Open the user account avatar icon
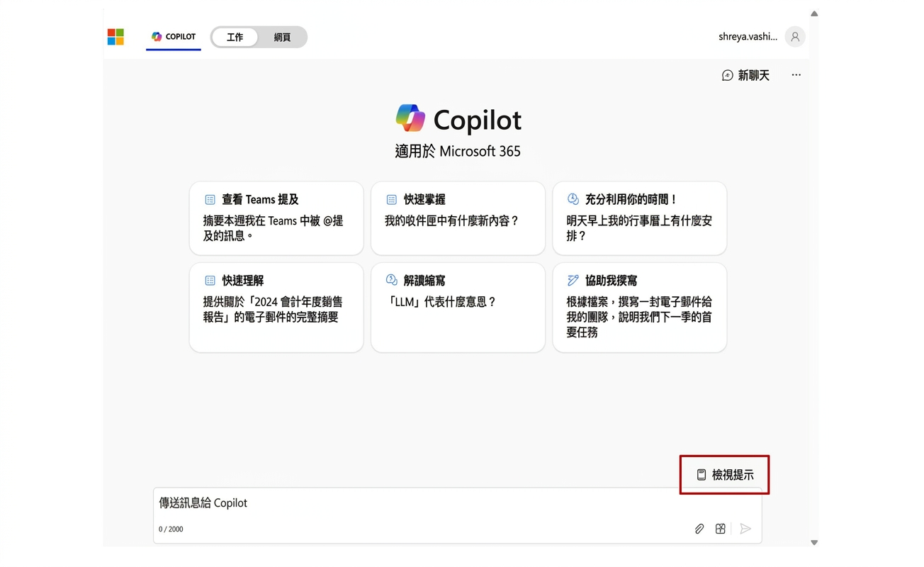Viewport: 924px width, 567px height. coord(795,37)
